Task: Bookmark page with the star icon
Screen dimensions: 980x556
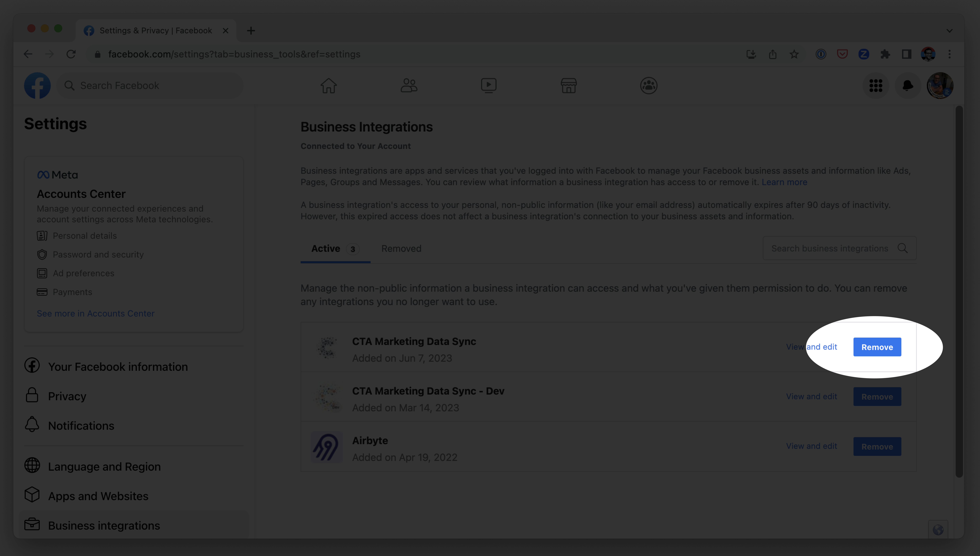Action: coord(794,54)
